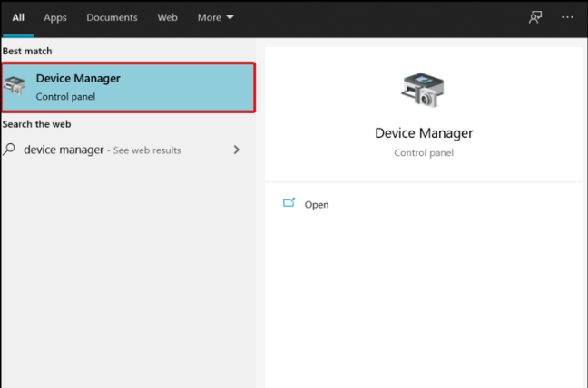Screen dimensions: 588x388
Task: Click the large Device Manager icon in preview pane
Action: [x=423, y=91]
